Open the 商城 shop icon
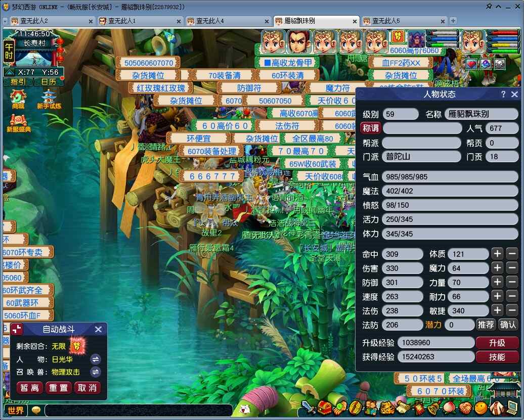 point(18,99)
